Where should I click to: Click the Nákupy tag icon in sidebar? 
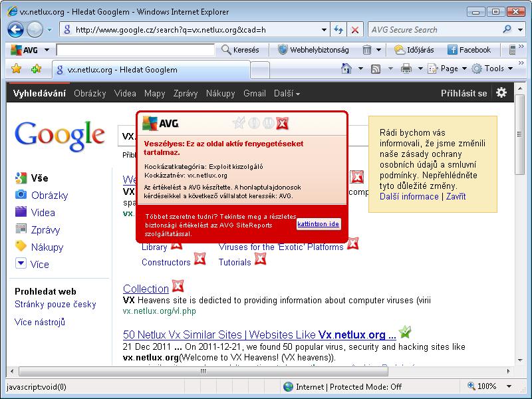[21, 246]
